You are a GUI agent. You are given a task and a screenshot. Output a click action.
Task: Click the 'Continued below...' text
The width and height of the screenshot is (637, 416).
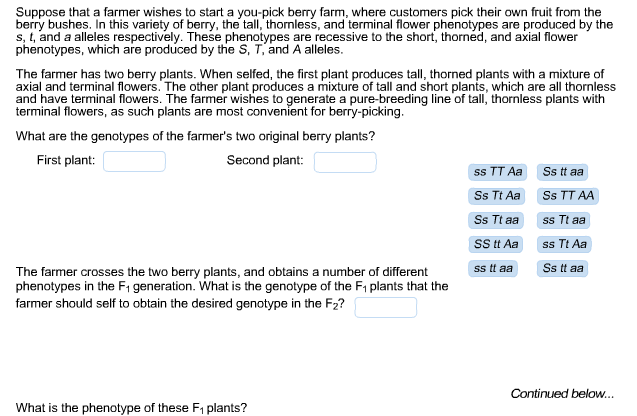tap(562, 394)
